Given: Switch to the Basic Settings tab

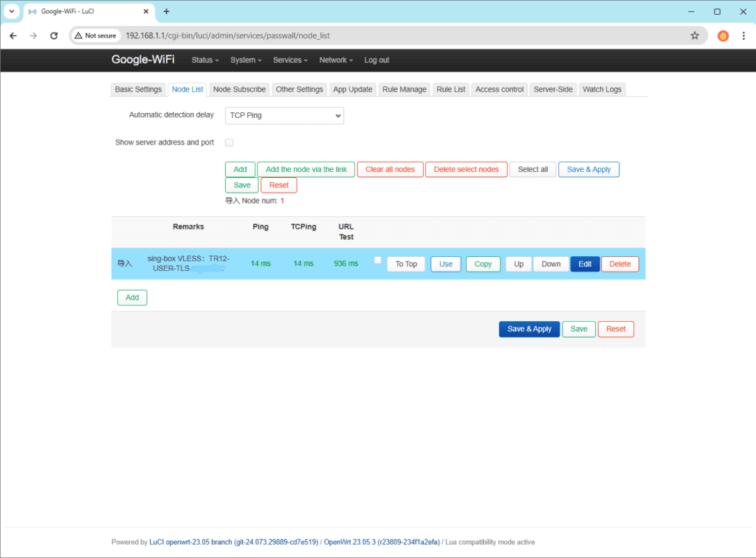Looking at the screenshot, I should tap(138, 89).
